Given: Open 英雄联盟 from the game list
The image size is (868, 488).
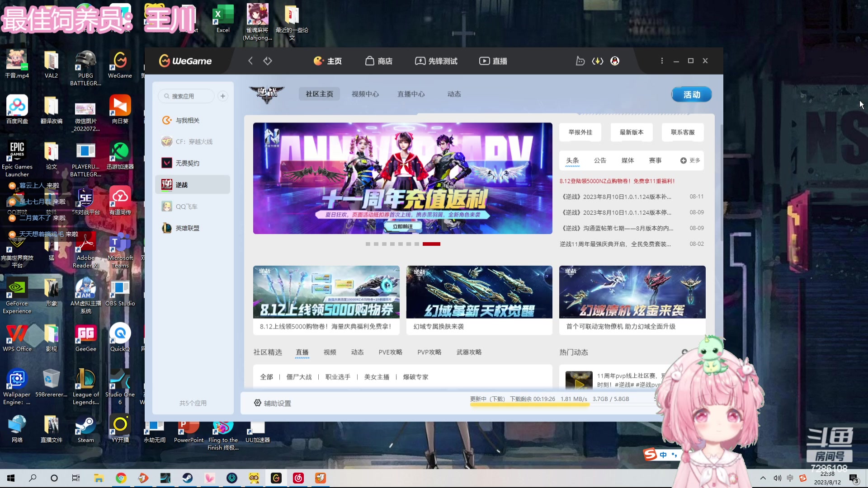Looking at the screenshot, I should pos(188,228).
